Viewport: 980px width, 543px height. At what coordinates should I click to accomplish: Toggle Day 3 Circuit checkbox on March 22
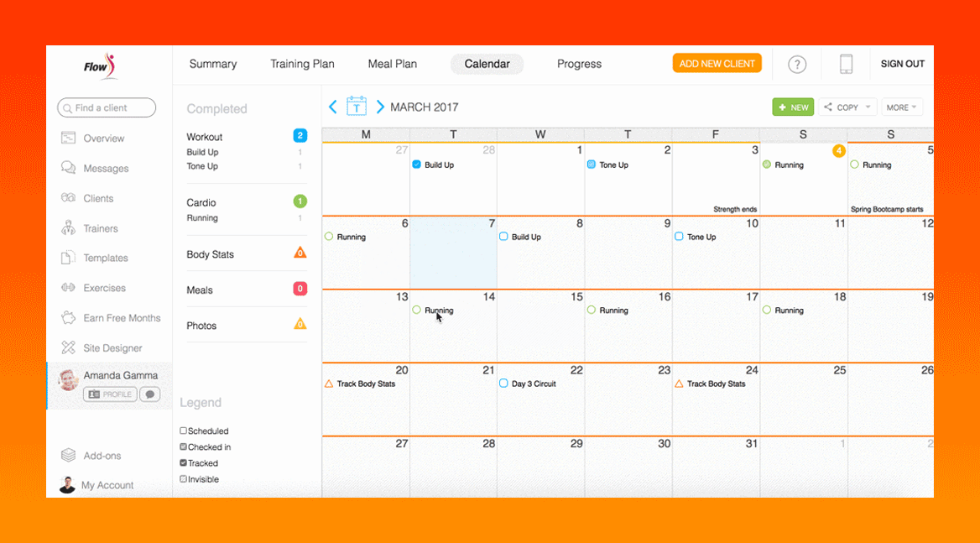coord(504,384)
